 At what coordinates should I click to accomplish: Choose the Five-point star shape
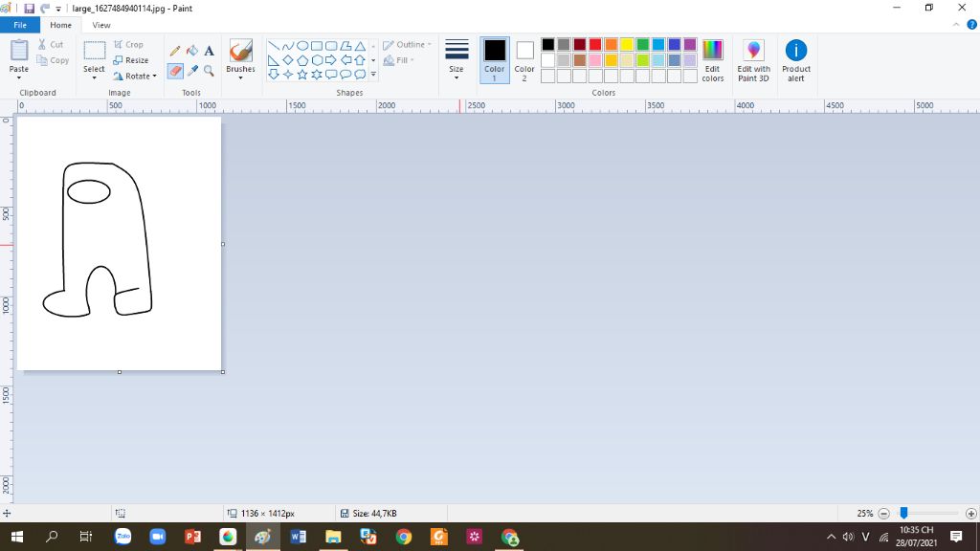coord(302,75)
